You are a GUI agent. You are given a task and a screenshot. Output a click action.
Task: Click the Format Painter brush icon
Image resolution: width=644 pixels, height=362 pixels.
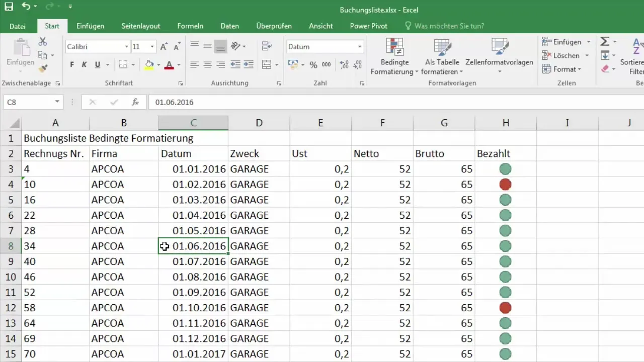coord(43,68)
